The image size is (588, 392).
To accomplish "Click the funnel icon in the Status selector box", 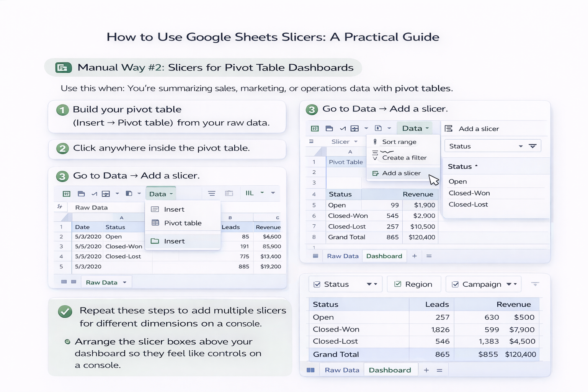I will [x=532, y=146].
